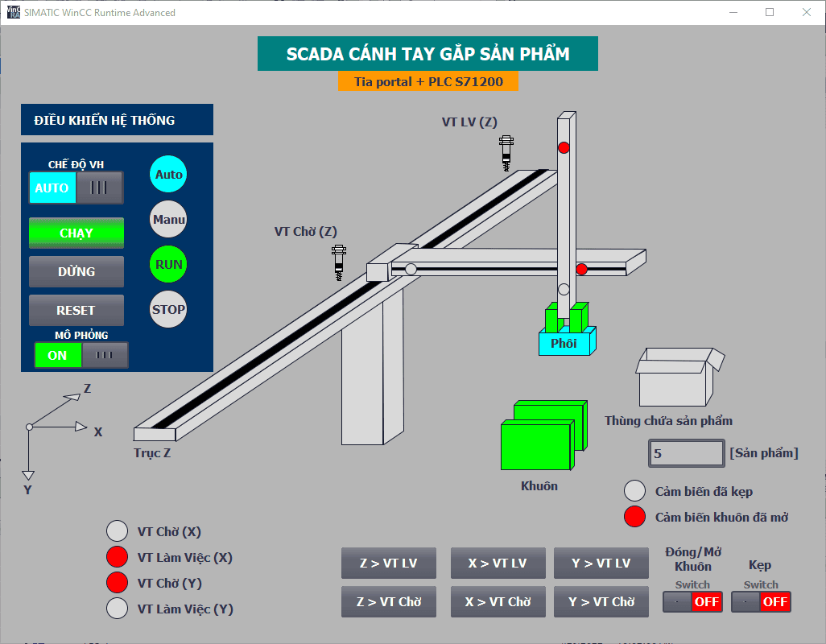Toggle the MÔ PHỎNG ON switch
This screenshot has height=644, width=826.
tap(81, 355)
